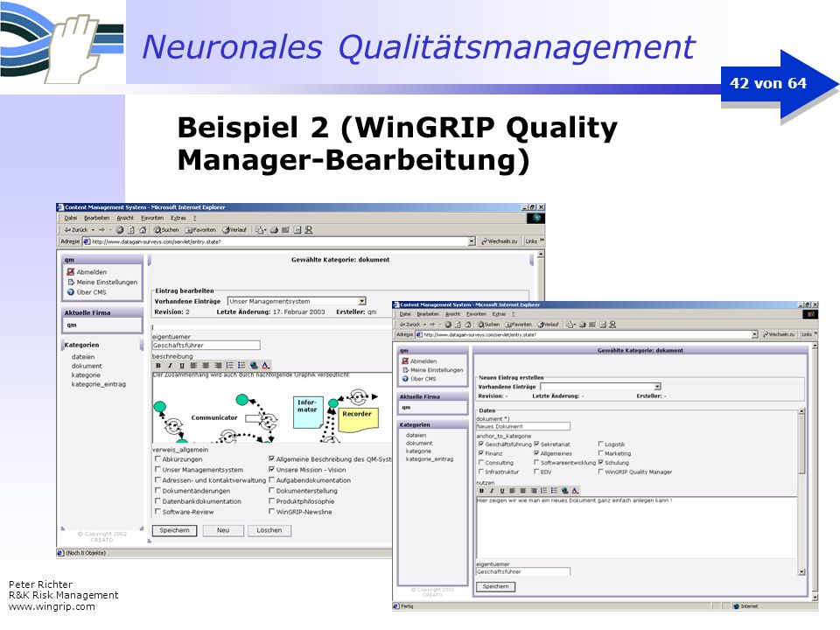This screenshot has width=840, height=630.
Task: Click Italic icon in front window's nutzen editor
Action: coord(491,491)
